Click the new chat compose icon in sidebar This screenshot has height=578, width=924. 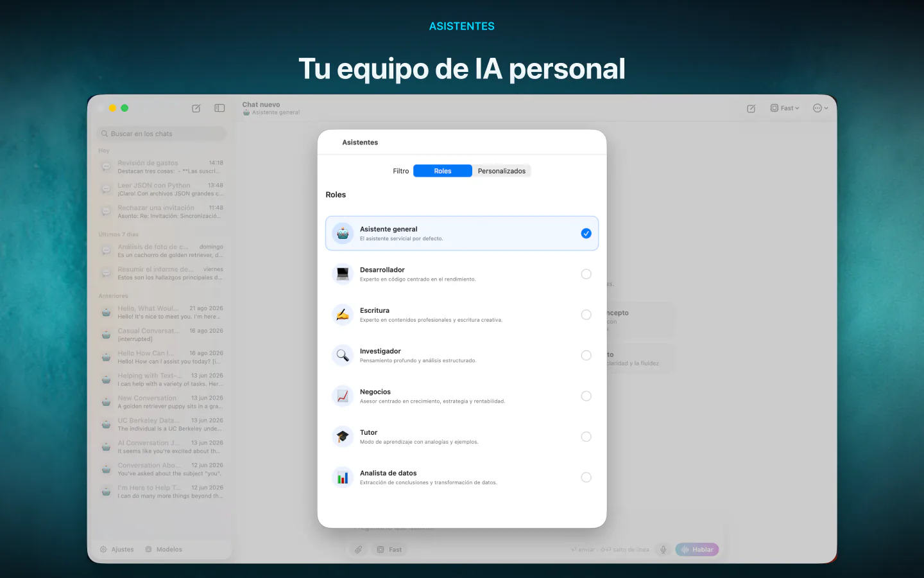pos(196,109)
